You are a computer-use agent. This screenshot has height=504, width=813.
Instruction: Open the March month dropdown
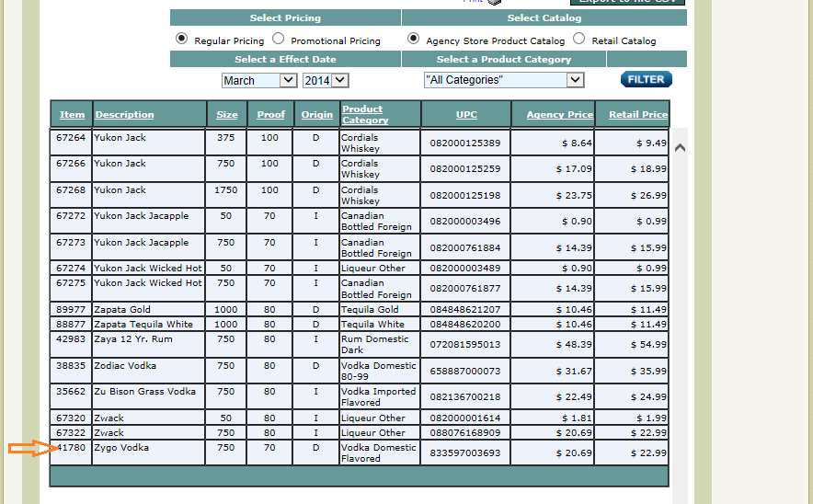tap(258, 80)
